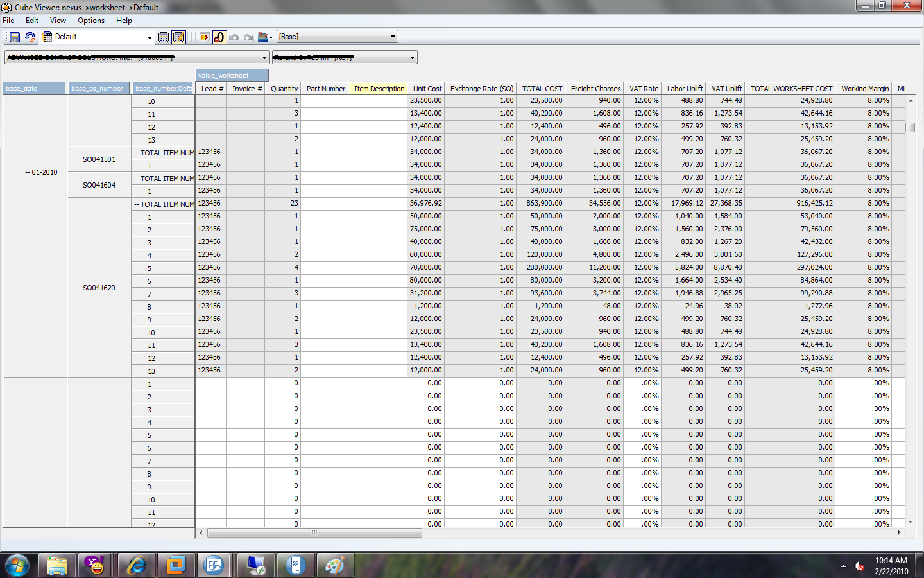Image resolution: width=924 pixels, height=578 pixels.
Task: Select the Item Description column header
Action: [379, 89]
